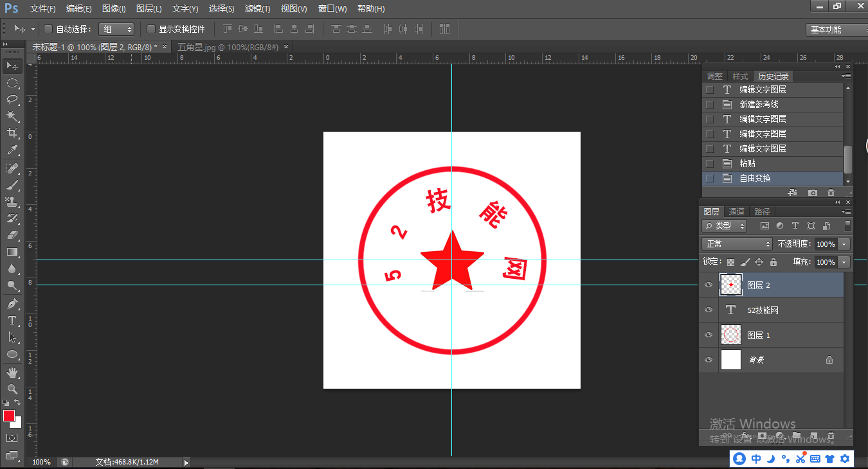868x469 pixels.
Task: Select the Gradient tool
Action: pyautogui.click(x=12, y=252)
